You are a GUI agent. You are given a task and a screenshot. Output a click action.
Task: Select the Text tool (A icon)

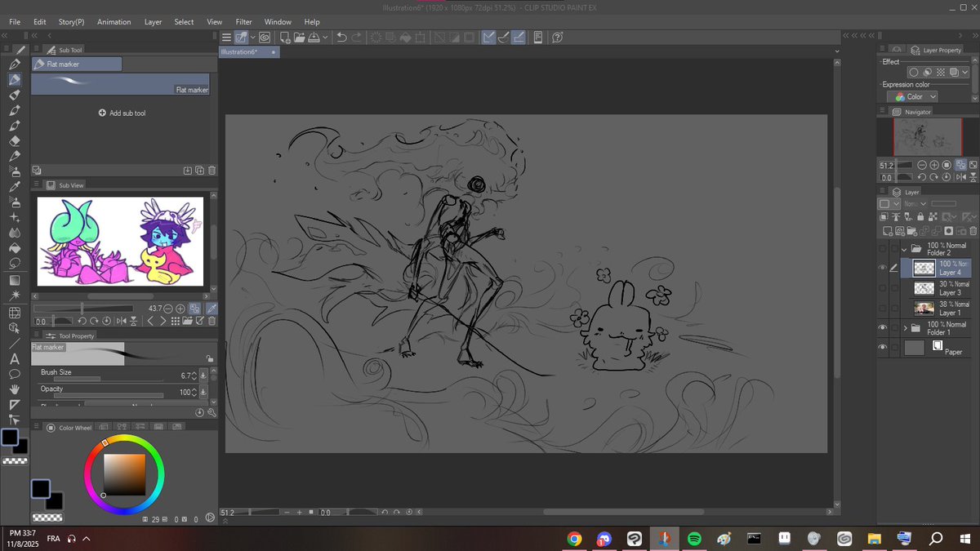(x=15, y=358)
